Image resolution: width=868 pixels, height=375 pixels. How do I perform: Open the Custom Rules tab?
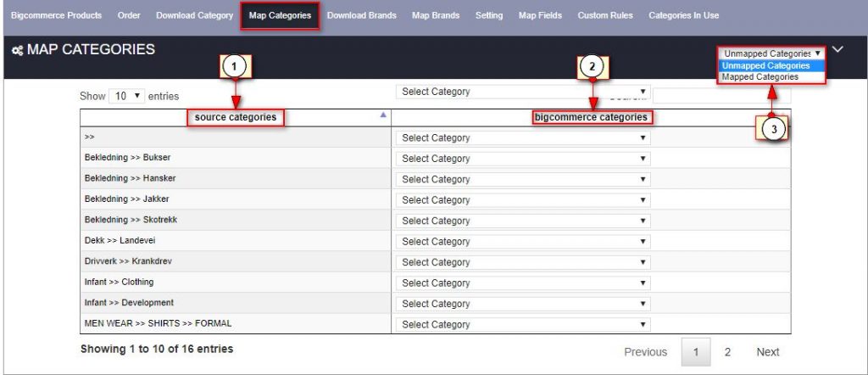[605, 15]
